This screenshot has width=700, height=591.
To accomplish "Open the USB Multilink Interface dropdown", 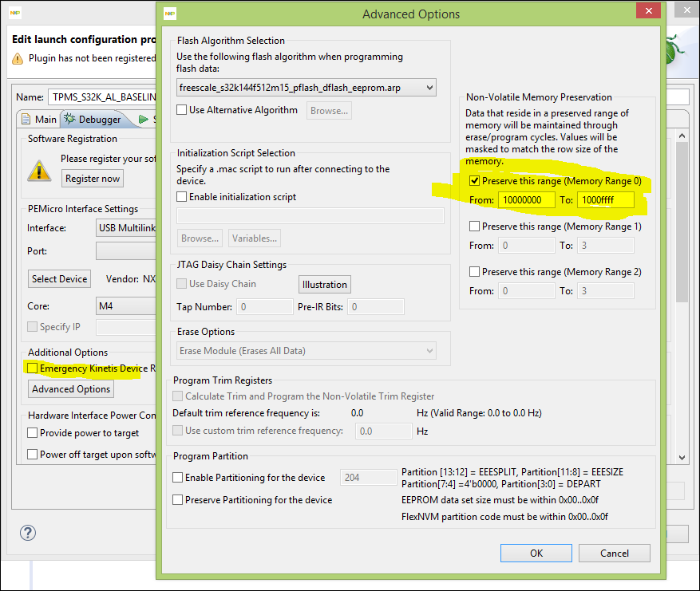I will click(x=126, y=228).
